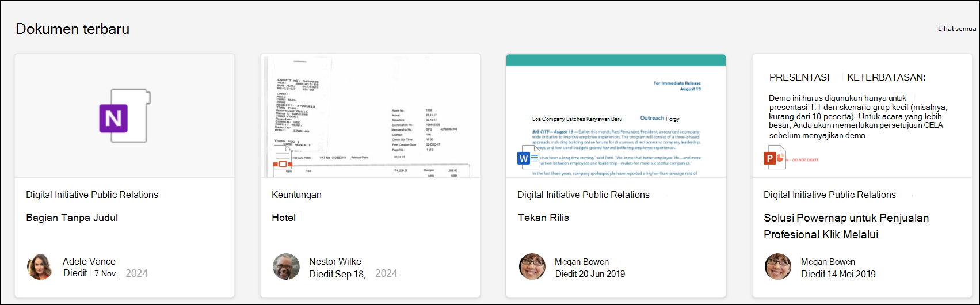
Task: Open the press release thumbnail preview
Action: tap(616, 116)
